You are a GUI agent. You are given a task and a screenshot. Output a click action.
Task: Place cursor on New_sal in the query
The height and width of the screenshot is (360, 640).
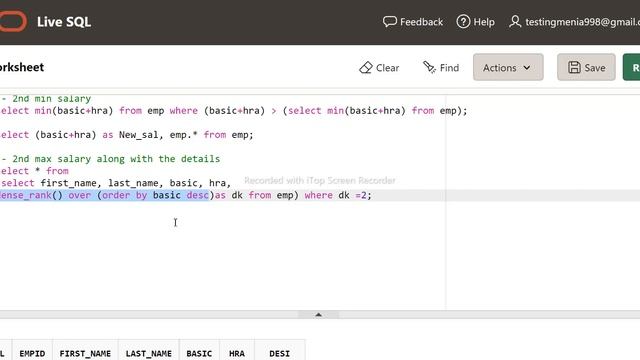coord(138,135)
